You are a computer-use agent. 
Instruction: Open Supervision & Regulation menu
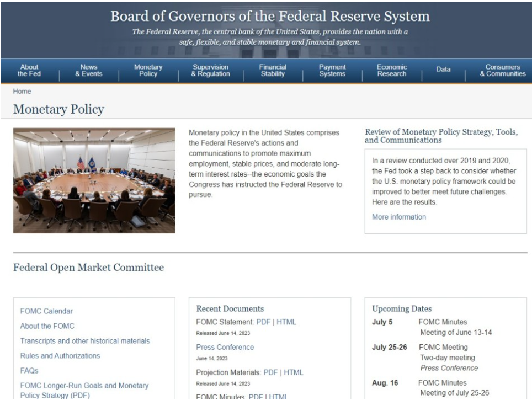pos(210,70)
